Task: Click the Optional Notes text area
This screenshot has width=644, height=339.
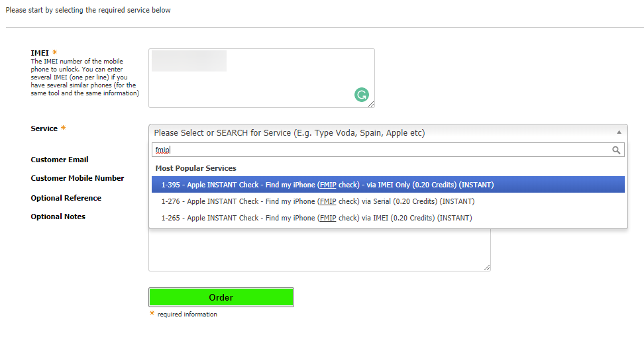Action: tap(319, 250)
